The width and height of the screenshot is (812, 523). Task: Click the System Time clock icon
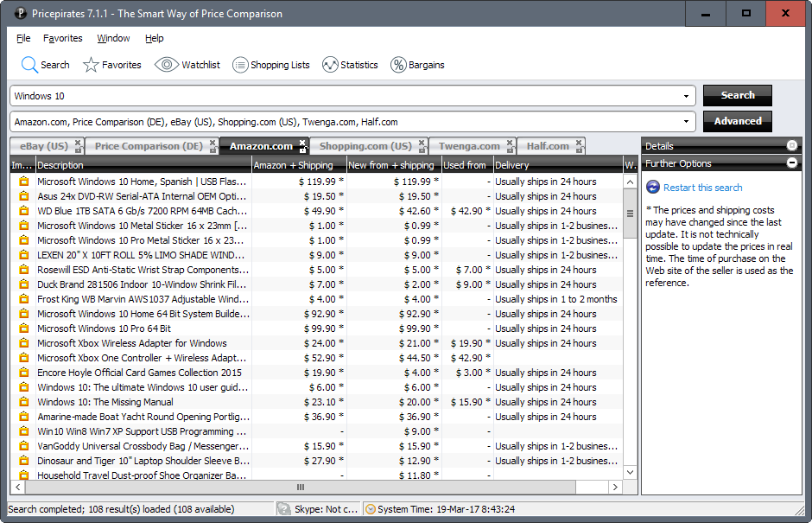tap(371, 509)
